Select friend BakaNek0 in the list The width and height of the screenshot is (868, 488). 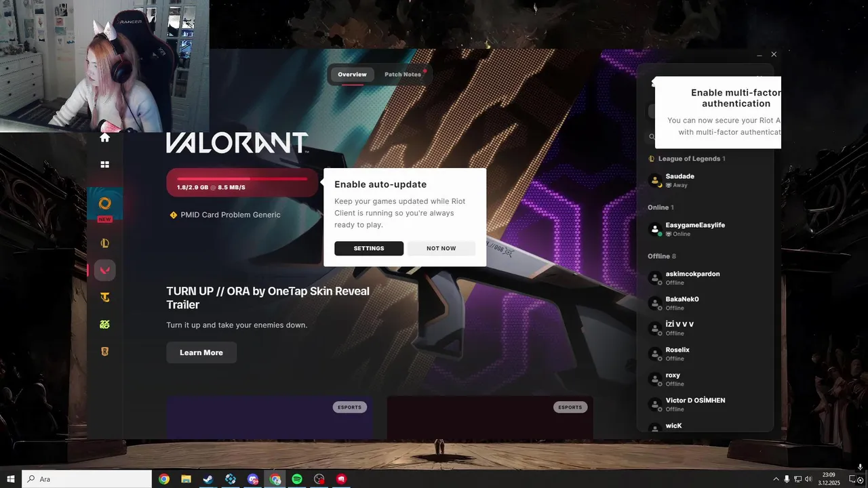[705, 303]
